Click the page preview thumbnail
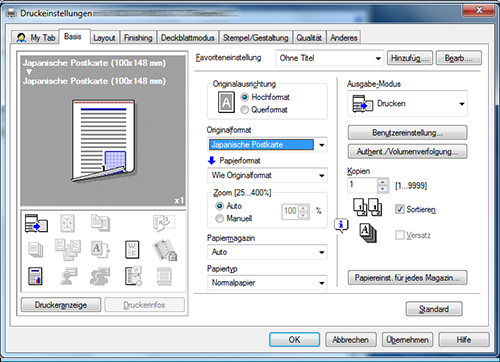 pos(104,141)
